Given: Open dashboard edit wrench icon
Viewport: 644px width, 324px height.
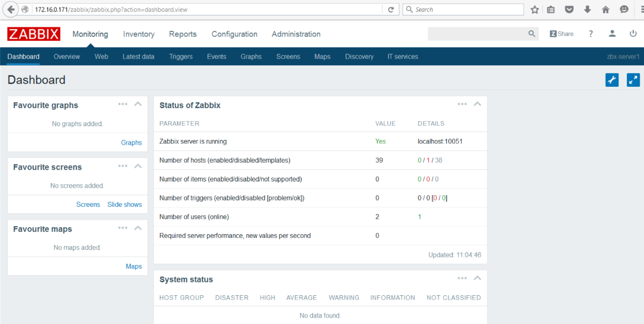Looking at the screenshot, I should coord(612,80).
